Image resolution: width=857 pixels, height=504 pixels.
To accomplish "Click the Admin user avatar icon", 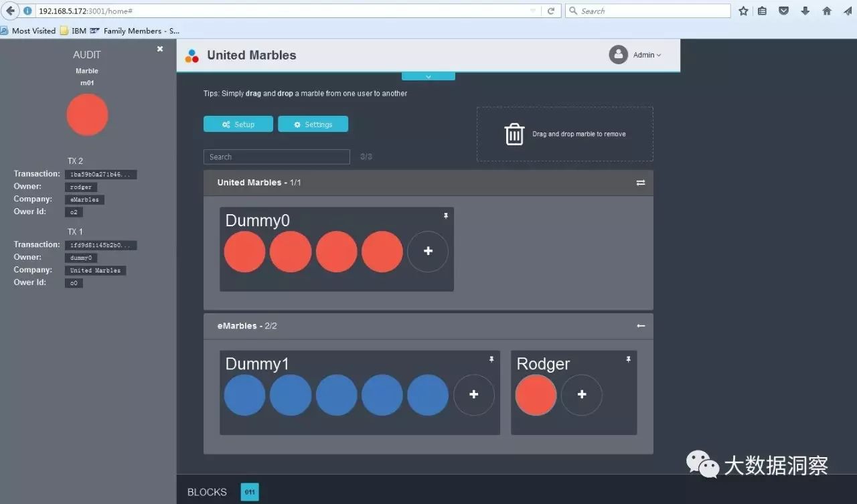I will click(x=618, y=55).
